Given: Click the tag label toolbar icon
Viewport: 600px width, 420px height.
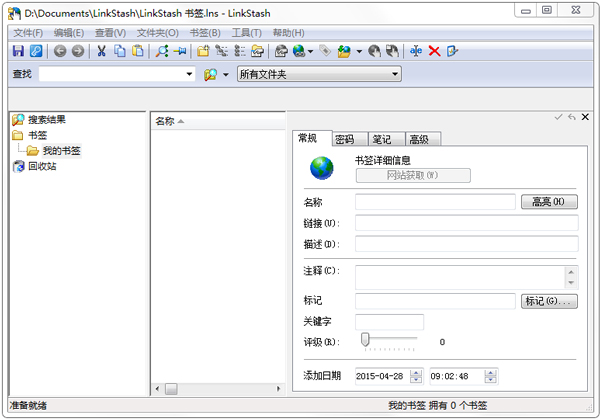Looking at the screenshot, I should click(x=325, y=51).
